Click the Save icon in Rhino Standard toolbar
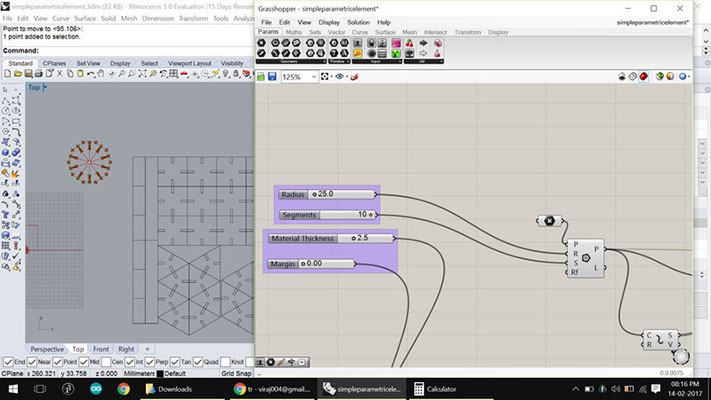The image size is (711, 400). tap(28, 73)
